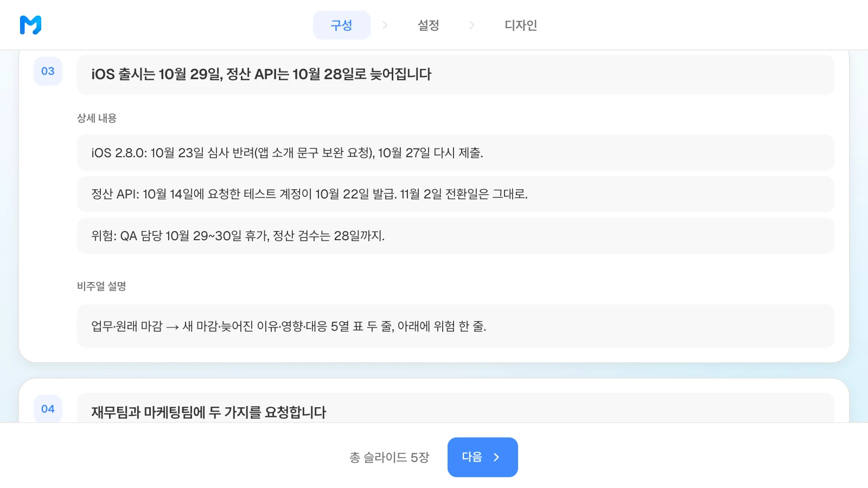
Task: Edit the 위험: QA 담당 휴가 detail field
Action: 456,236
